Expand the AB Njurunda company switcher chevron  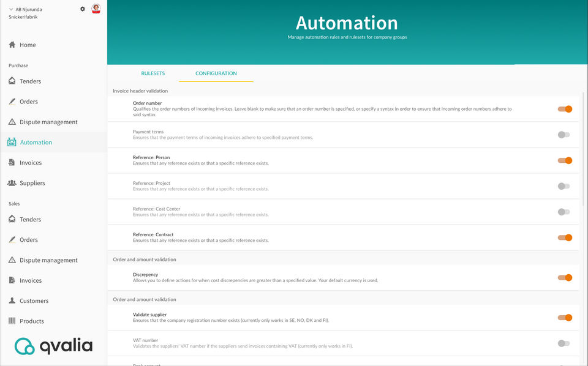[11, 9]
